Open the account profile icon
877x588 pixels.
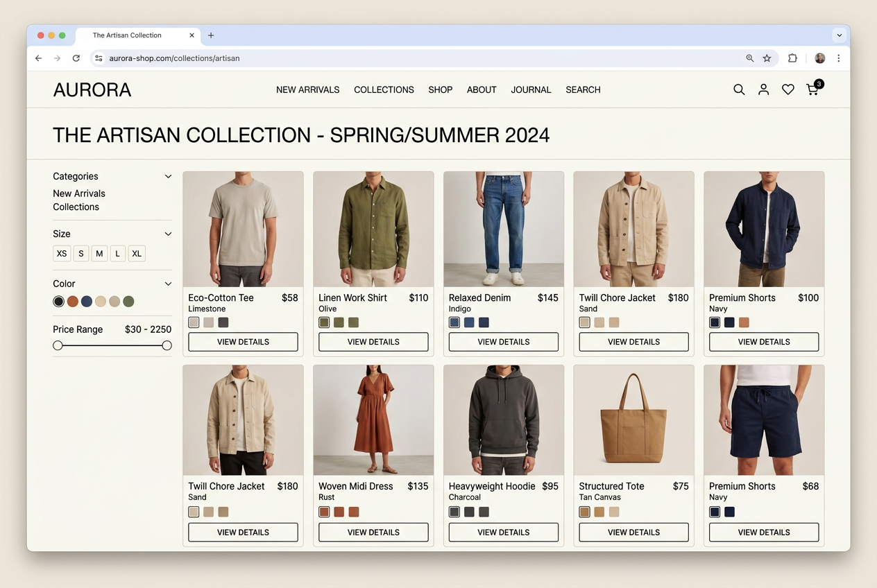click(763, 89)
